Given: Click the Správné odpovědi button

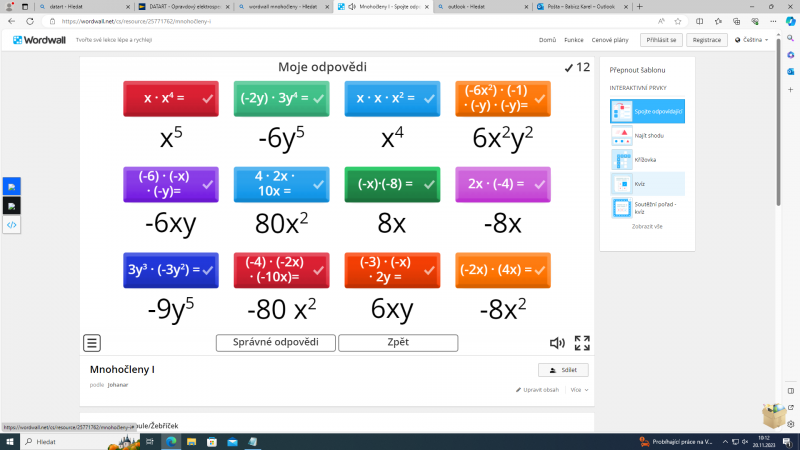Looking at the screenshot, I should pyautogui.click(x=276, y=343).
